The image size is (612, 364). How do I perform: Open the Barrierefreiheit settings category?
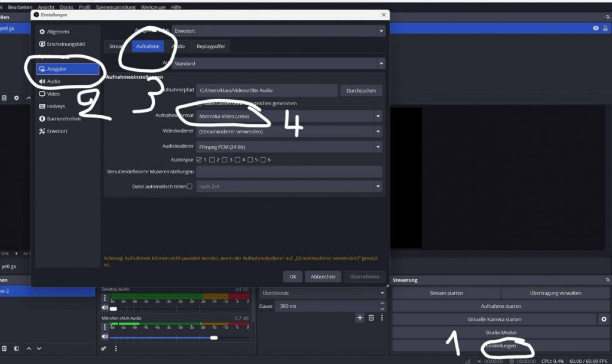tap(63, 118)
